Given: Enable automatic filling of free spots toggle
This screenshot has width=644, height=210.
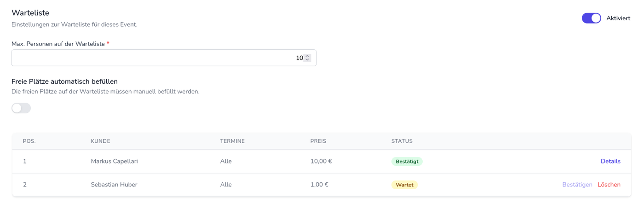Looking at the screenshot, I should [x=21, y=108].
